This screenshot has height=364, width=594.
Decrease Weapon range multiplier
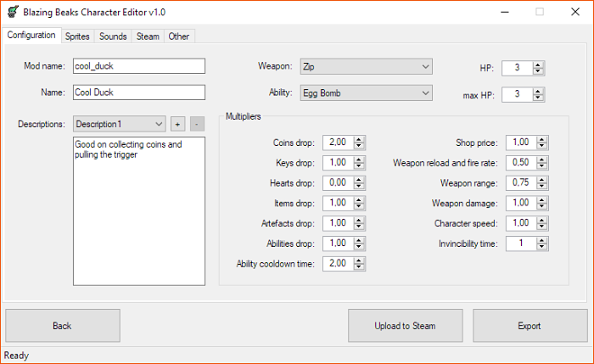click(x=542, y=187)
